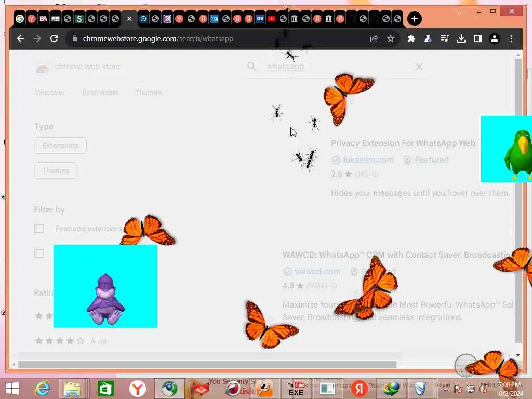The width and height of the screenshot is (532, 399).
Task: Reload the Chrome Web Store page
Action: tap(54, 38)
